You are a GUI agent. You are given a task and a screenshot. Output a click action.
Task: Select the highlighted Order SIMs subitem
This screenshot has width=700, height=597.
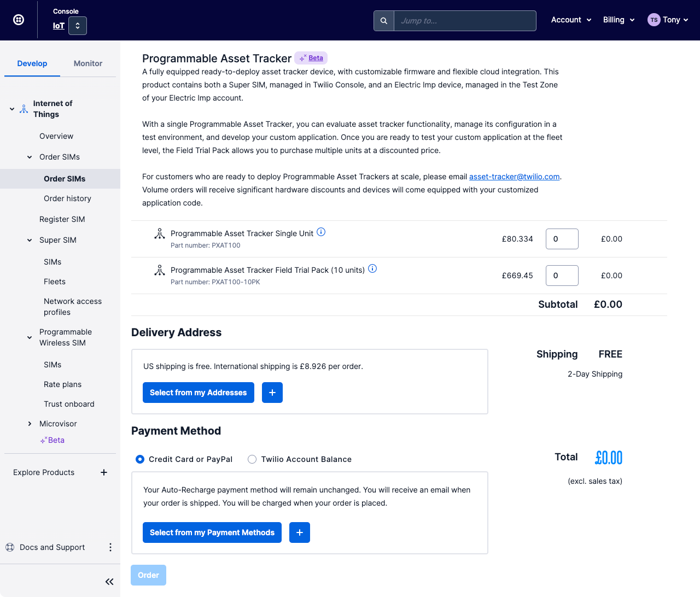(x=65, y=179)
